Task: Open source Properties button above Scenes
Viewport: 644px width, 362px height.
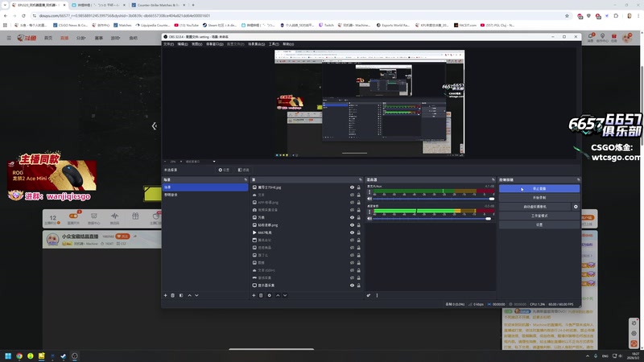Action: (225, 170)
